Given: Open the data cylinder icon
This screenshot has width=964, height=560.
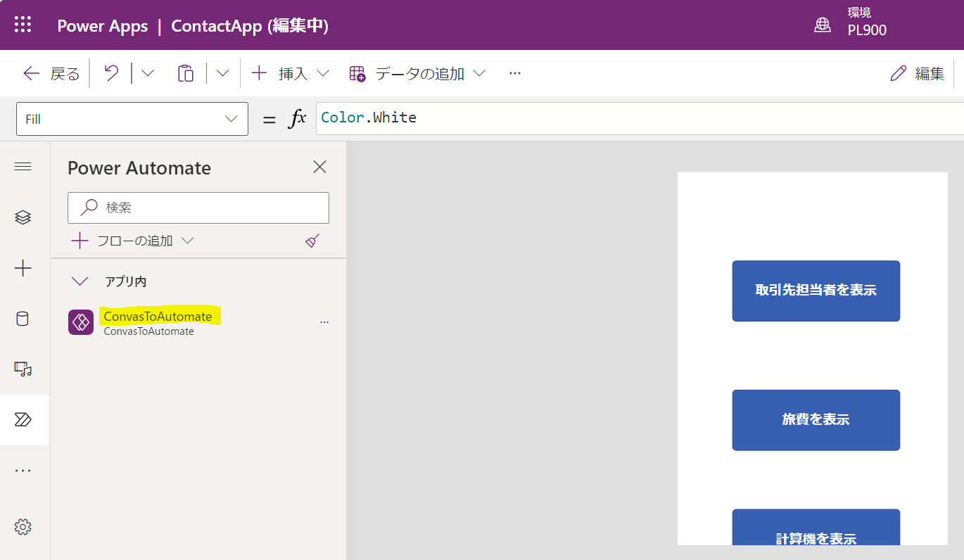Looking at the screenshot, I should pos(23,319).
